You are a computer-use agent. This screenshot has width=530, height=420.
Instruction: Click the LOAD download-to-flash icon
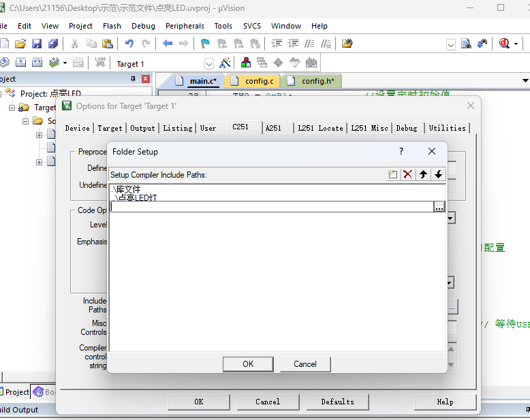[x=100, y=63]
